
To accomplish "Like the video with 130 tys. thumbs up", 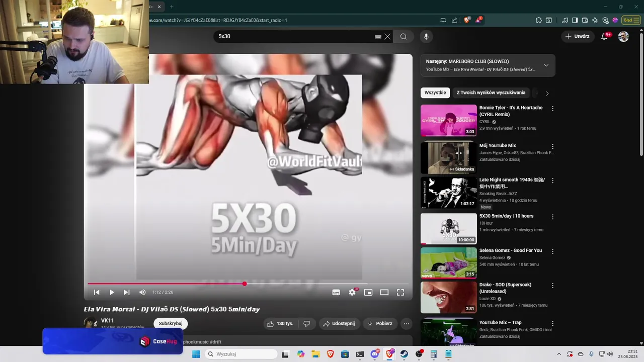I will pos(280,323).
